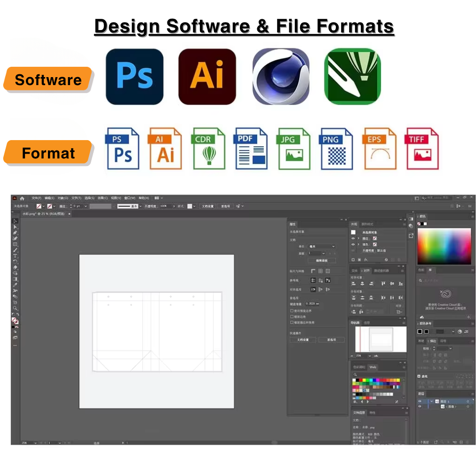Image resolution: width=476 pixels, height=449 pixels.
Task: Toggle fill visibility eye in Appearance panel
Action: (353, 244)
